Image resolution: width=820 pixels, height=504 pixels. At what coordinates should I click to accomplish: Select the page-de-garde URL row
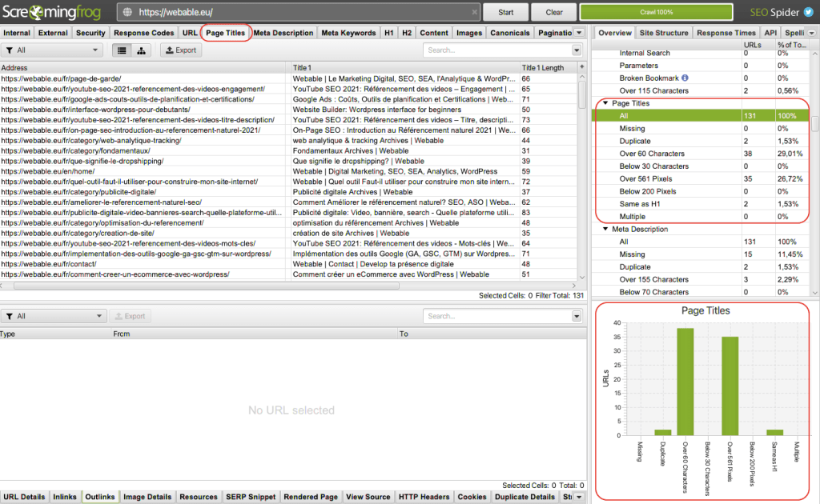click(288, 78)
